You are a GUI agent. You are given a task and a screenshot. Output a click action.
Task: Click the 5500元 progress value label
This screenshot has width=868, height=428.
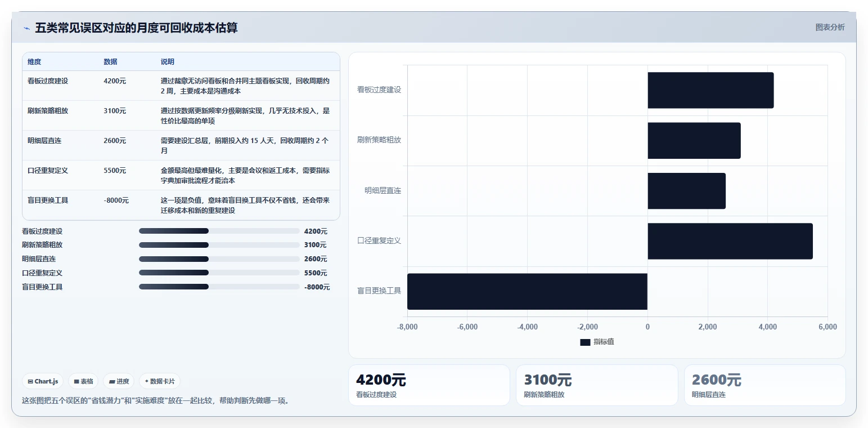point(316,273)
